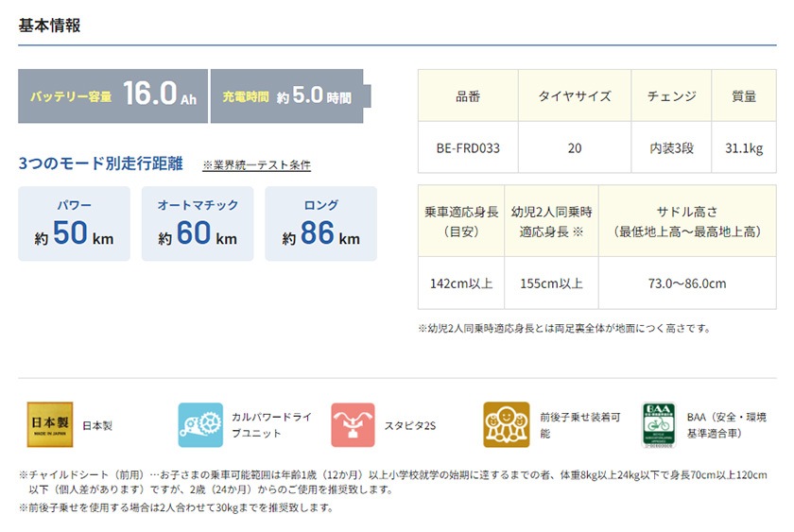Viewport: 794px width, 532px height.
Task: Click the ロング mode 86 km box
Action: coord(320,224)
